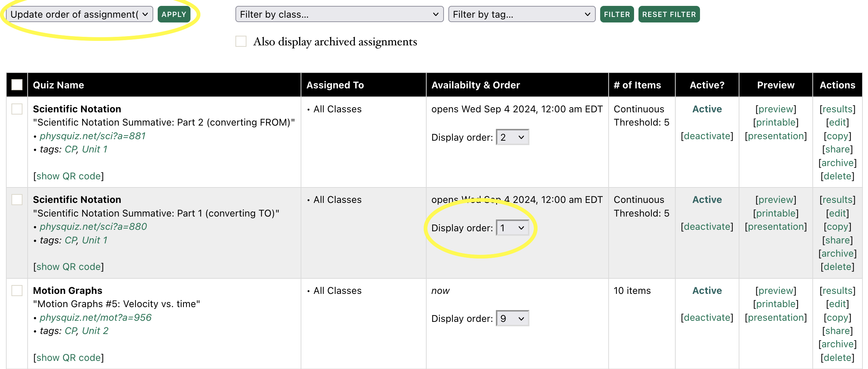Click the CP tag on the sci?a=880 quiz
Image resolution: width=868 pixels, height=369 pixels.
pos(71,240)
